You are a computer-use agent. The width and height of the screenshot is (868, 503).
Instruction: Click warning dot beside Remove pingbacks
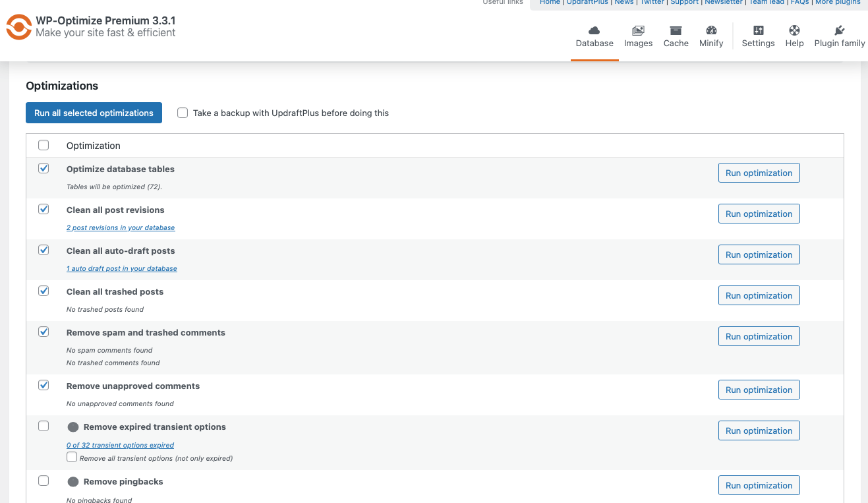[x=73, y=482]
